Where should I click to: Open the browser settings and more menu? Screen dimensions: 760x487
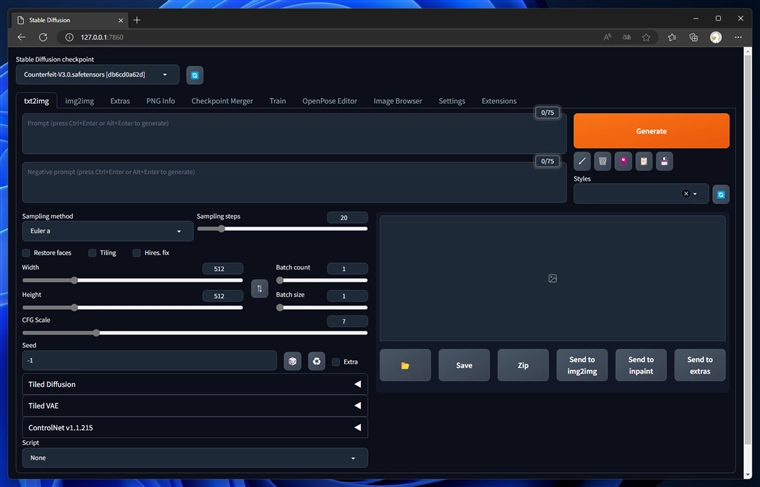pyautogui.click(x=738, y=37)
